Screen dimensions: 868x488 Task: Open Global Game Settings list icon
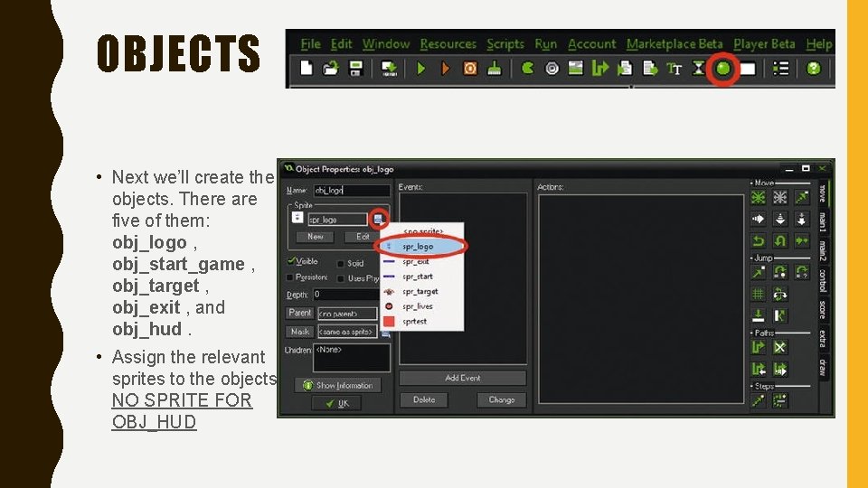point(780,69)
